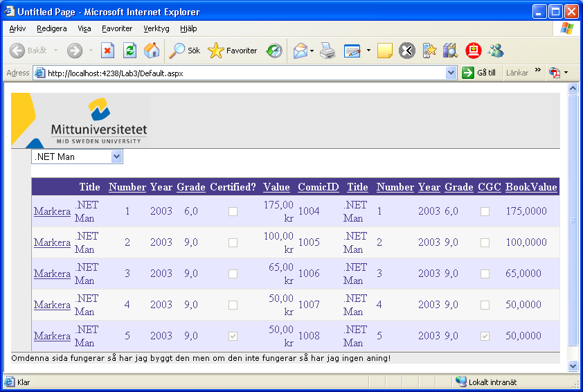
Task: Click the 1007 ComicID cell
Action: [x=309, y=305]
